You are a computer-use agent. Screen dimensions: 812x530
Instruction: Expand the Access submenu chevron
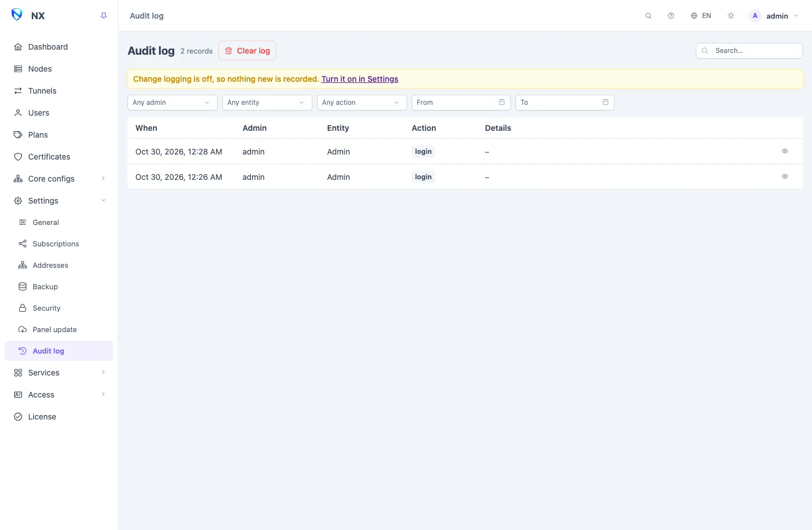point(103,395)
